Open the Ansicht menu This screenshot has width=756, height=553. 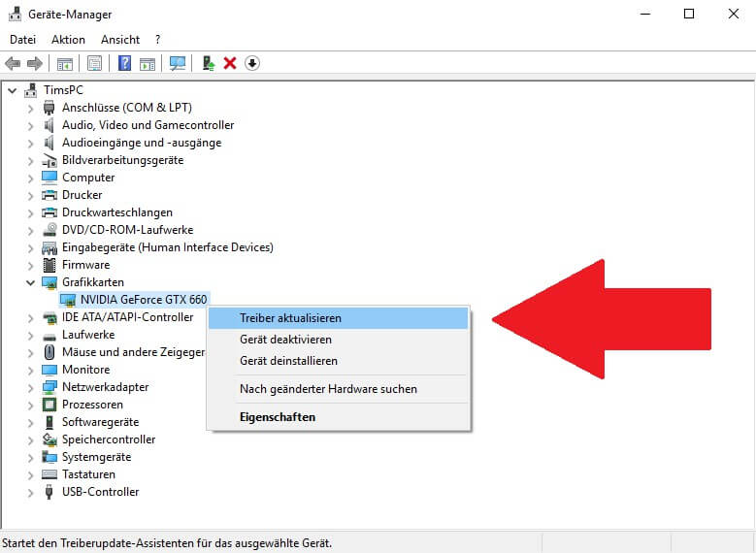pyautogui.click(x=120, y=40)
